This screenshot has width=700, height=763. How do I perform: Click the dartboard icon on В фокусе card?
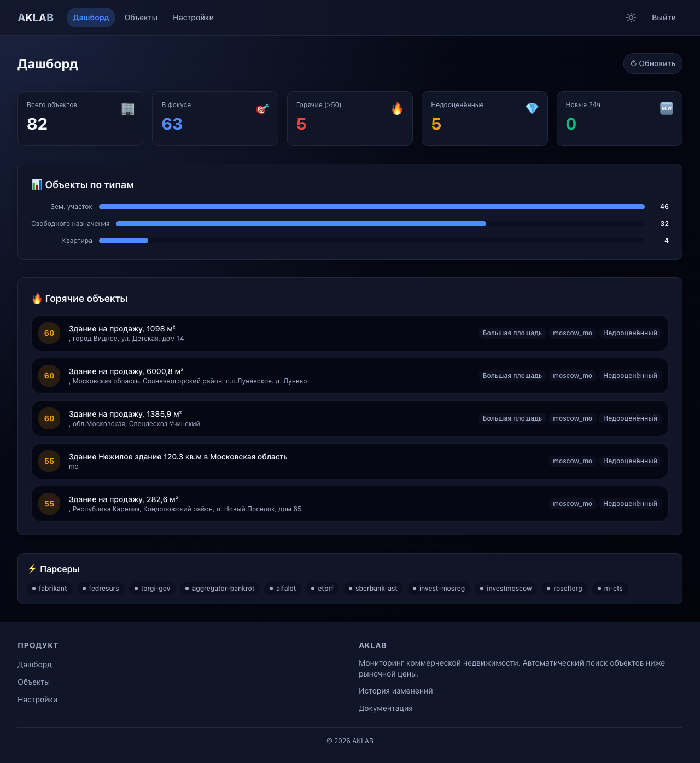point(262,108)
